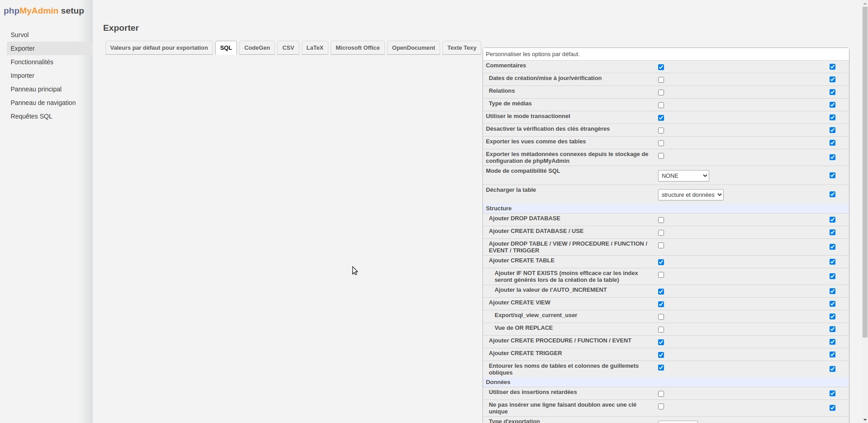
Task: Open the Texte Texy tab
Action: 461,48
